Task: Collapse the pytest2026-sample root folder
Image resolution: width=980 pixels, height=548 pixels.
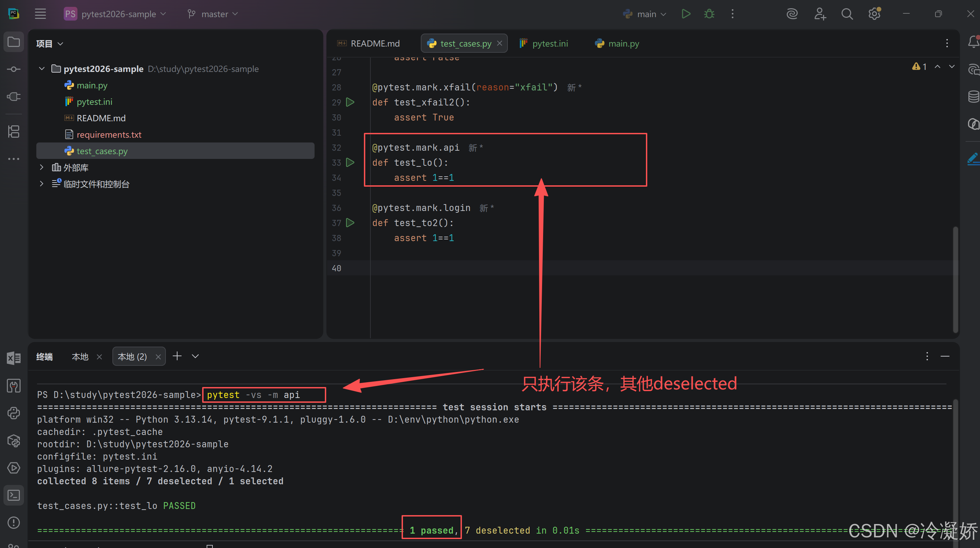Action: point(42,69)
